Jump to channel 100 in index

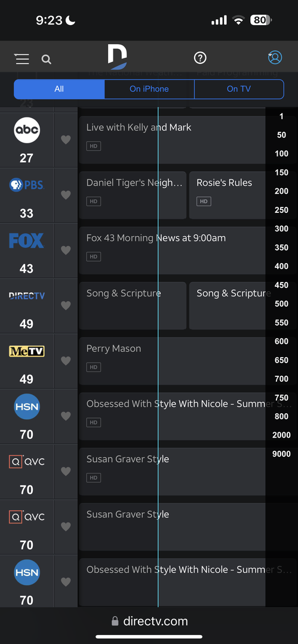click(x=281, y=154)
